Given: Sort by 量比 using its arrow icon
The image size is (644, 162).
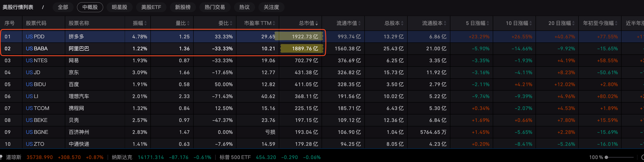Looking at the screenshot, I should pos(188,23).
